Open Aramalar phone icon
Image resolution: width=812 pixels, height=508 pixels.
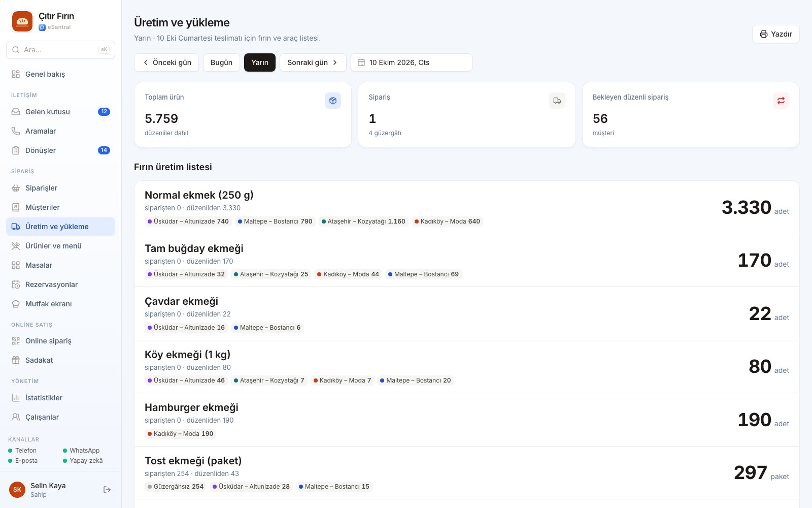coord(16,131)
